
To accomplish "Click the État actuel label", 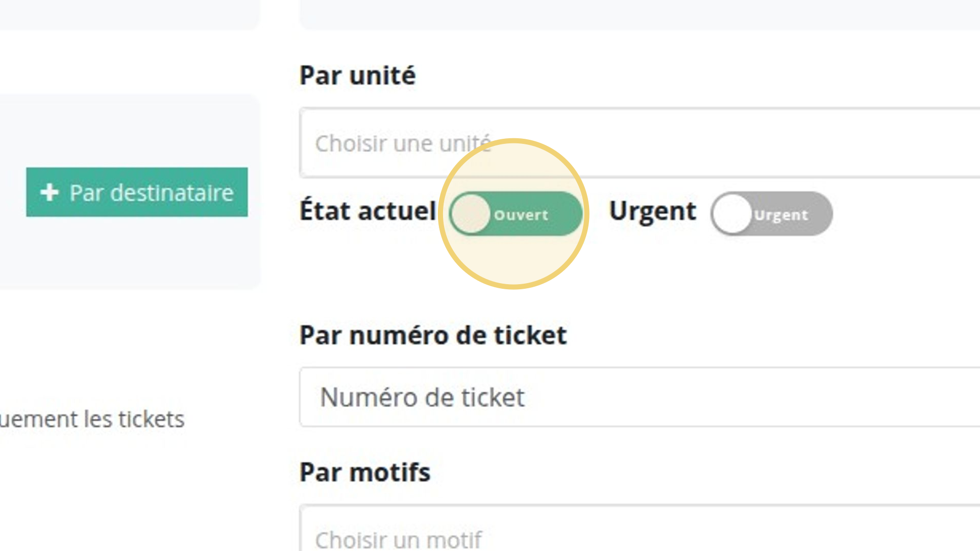I will pos(367,211).
